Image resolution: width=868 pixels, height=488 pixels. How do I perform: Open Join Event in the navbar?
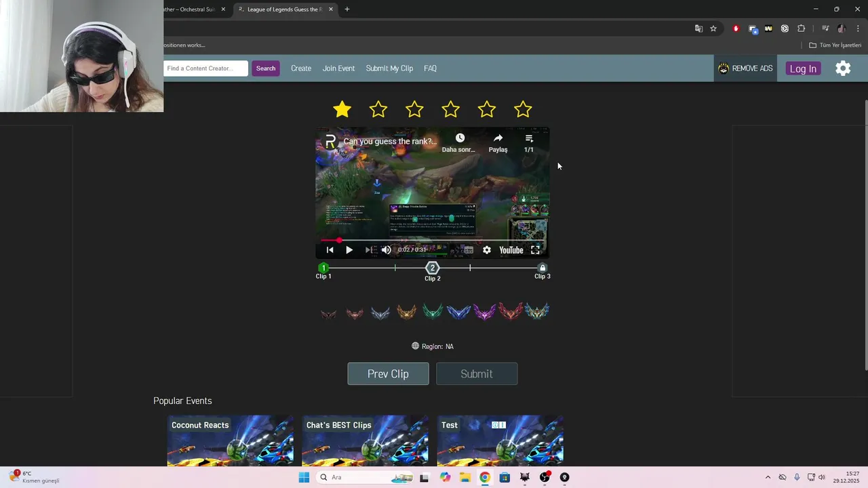338,68
